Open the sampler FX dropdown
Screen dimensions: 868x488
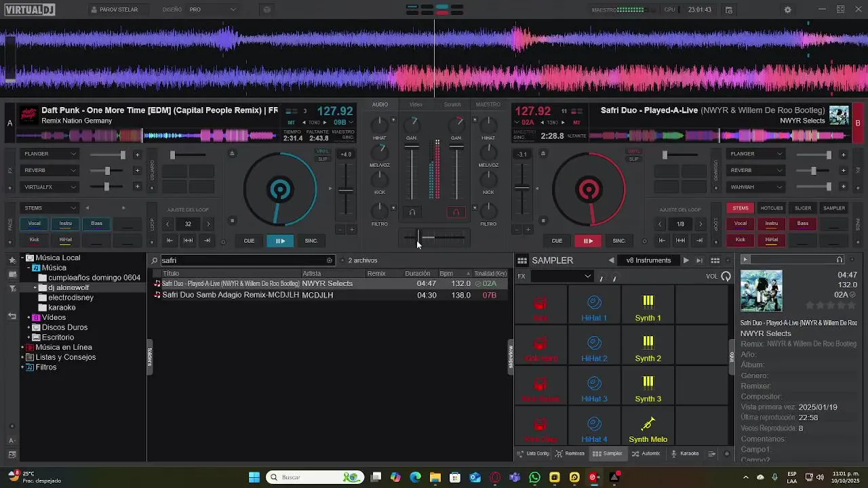pyautogui.click(x=561, y=276)
